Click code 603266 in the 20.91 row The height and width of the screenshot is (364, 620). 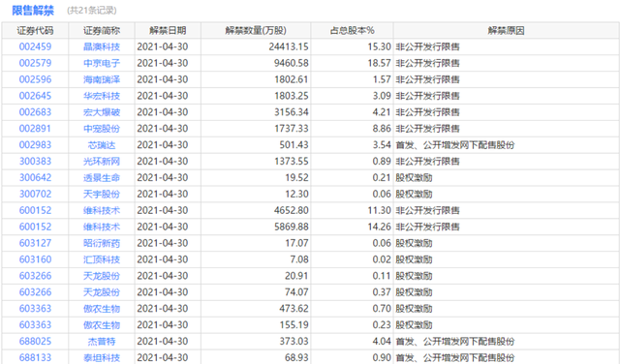pyautogui.click(x=35, y=276)
